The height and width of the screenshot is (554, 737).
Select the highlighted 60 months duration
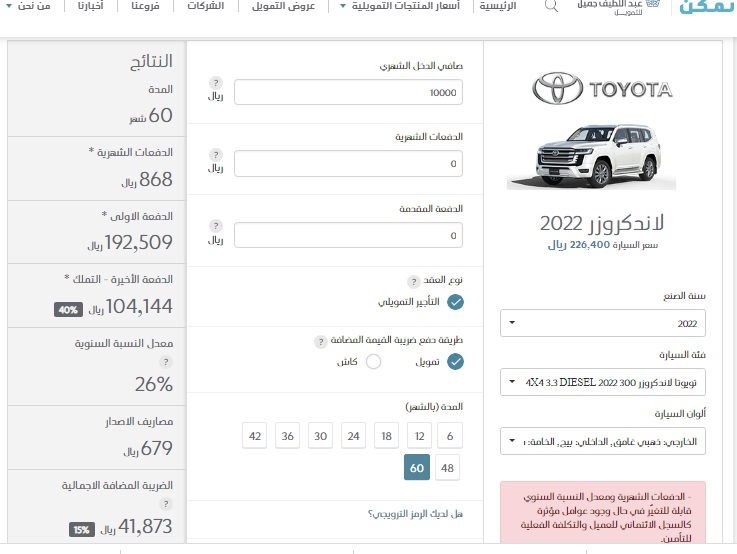click(x=417, y=468)
